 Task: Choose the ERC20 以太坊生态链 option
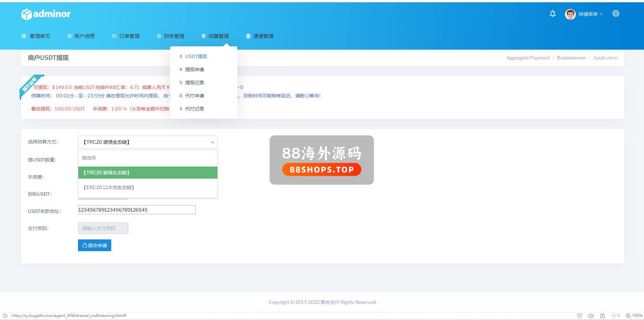[x=109, y=187]
